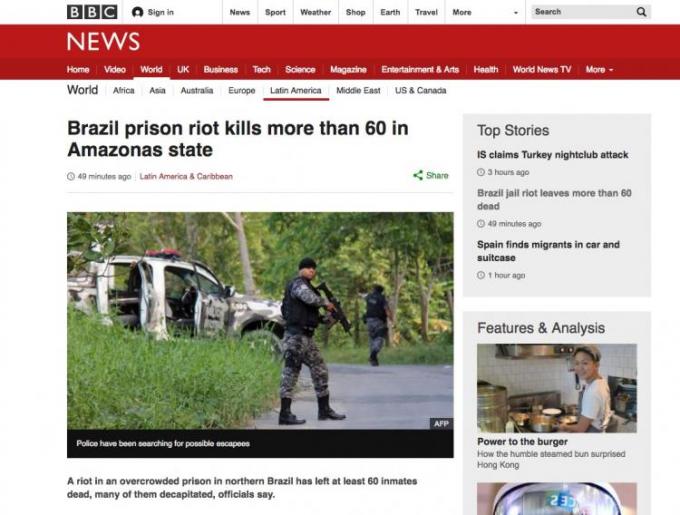
Task: Click the BBC logo
Action: coord(92,12)
